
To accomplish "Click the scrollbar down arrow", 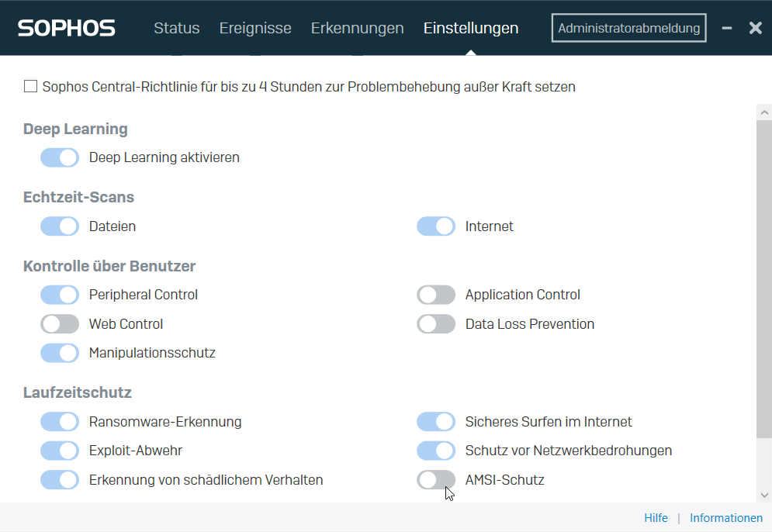I will pyautogui.click(x=764, y=495).
